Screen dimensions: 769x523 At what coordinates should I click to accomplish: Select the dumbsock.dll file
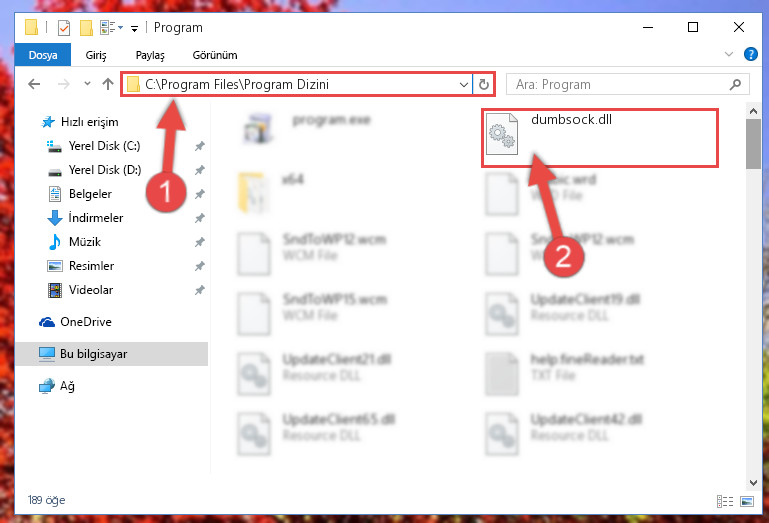pos(599,138)
